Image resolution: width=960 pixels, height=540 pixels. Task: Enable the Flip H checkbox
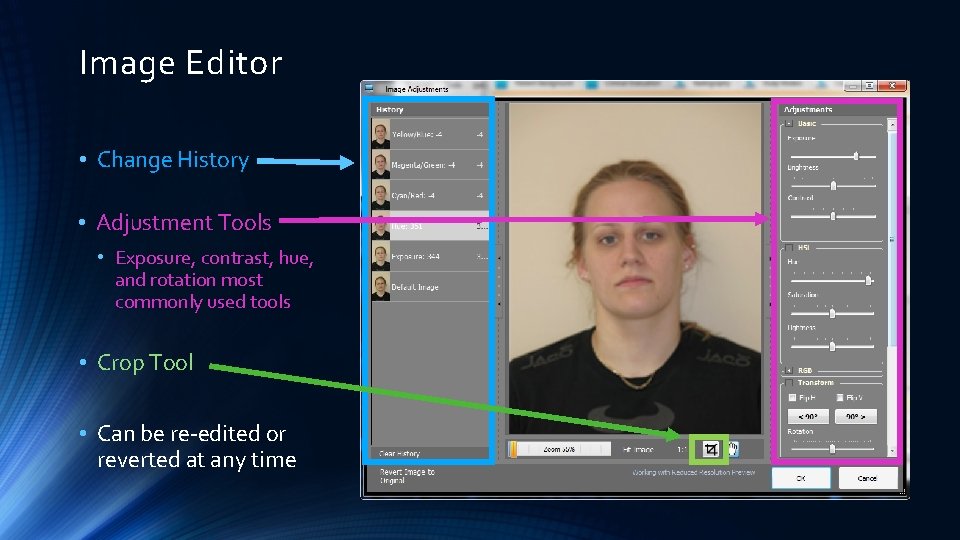[792, 398]
